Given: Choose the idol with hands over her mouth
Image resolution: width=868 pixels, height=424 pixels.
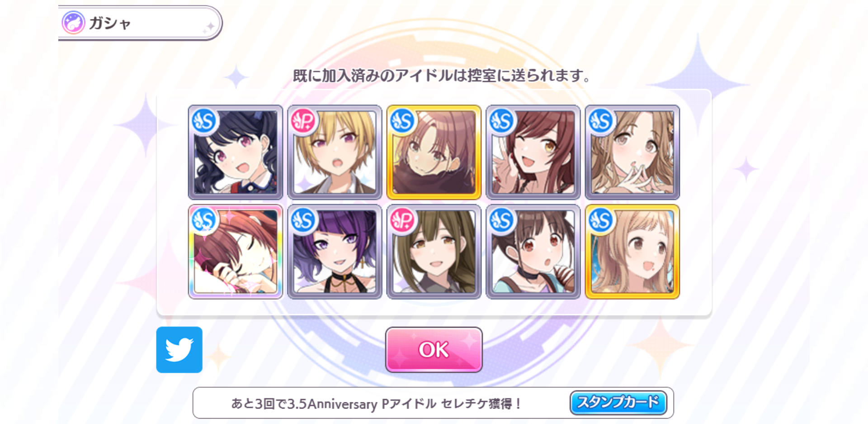Looking at the screenshot, I should point(632,152).
